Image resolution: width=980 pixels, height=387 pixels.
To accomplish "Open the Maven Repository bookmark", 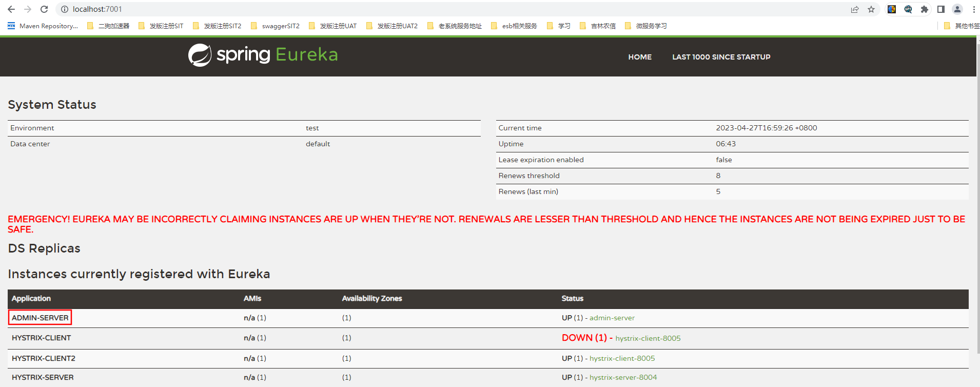I will pos(43,26).
